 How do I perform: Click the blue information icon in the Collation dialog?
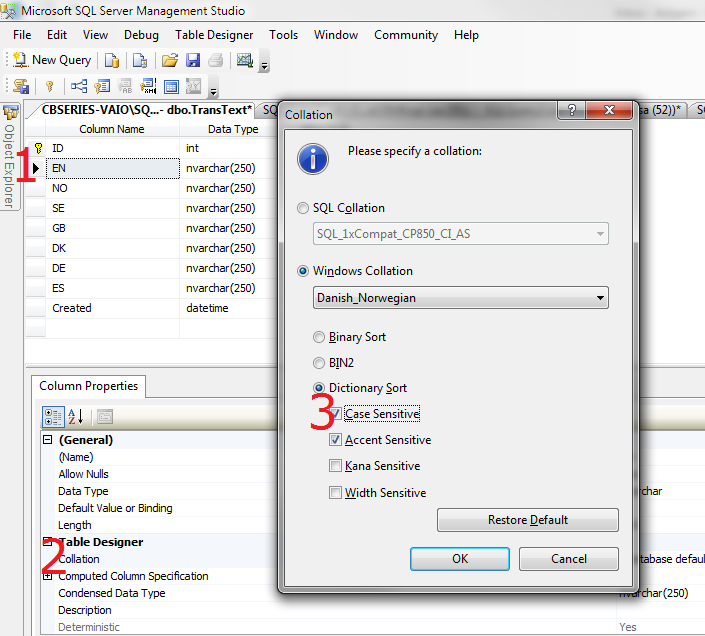pyautogui.click(x=313, y=159)
